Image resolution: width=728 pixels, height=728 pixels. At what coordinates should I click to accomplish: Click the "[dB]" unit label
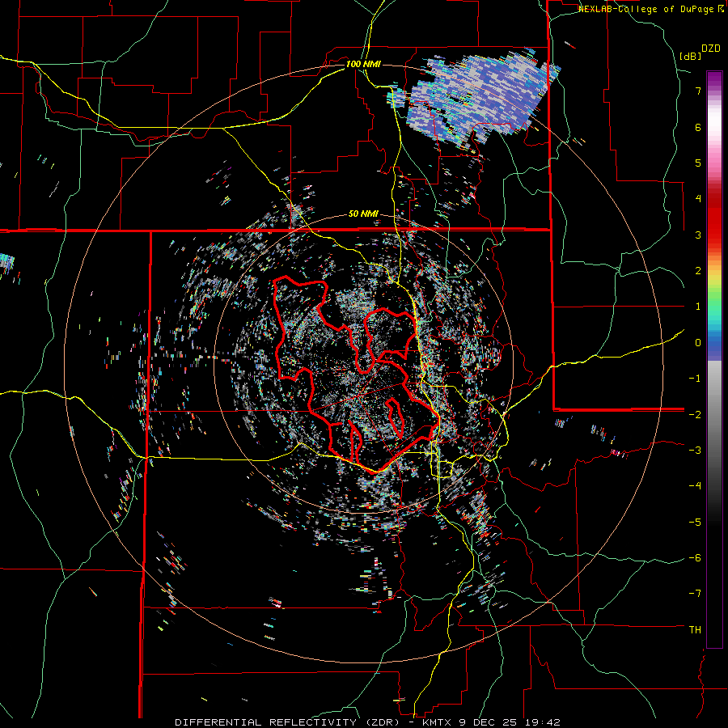pyautogui.click(x=690, y=56)
